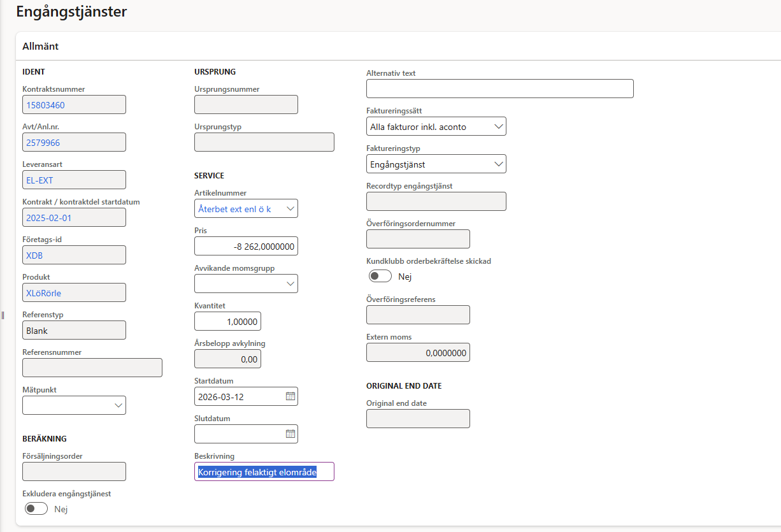Screen dimensions: 781x532
Task: Toggle Kundklubb orderbekräftelse skickad switch
Action: (380, 277)
